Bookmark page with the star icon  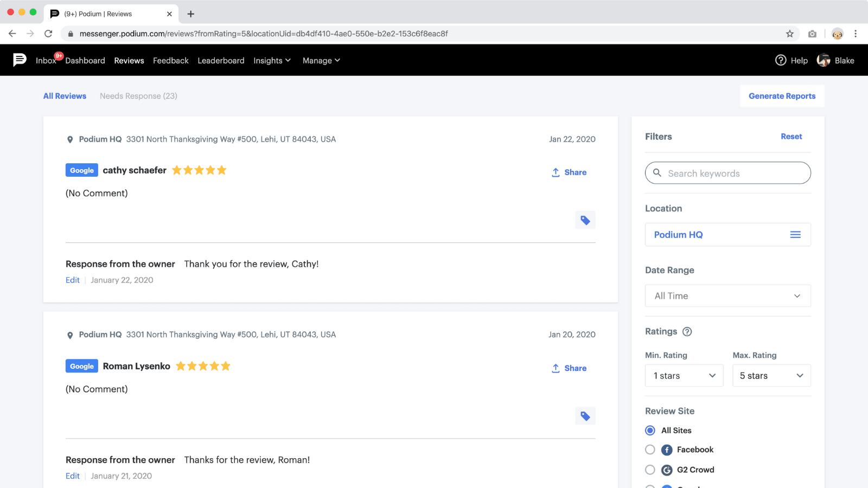coord(790,34)
